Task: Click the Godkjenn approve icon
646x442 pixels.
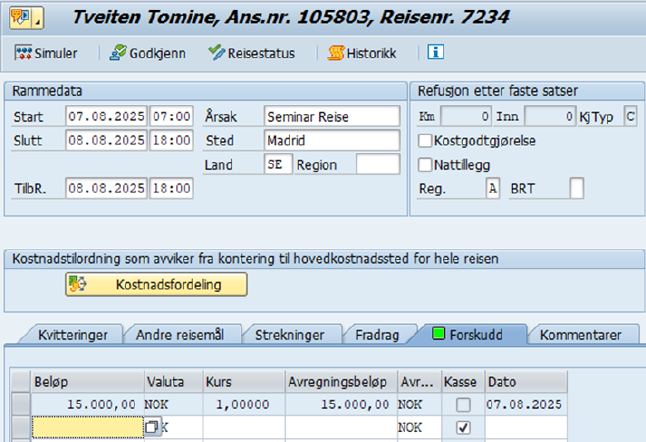Action: tap(118, 53)
